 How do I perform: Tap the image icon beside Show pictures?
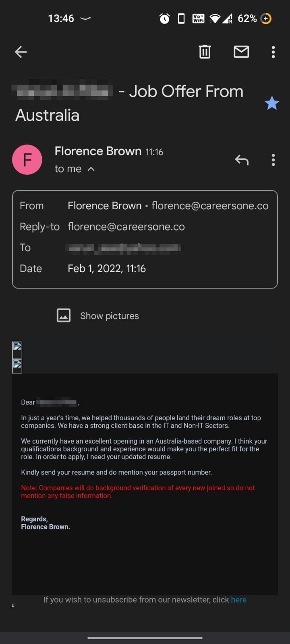64,316
